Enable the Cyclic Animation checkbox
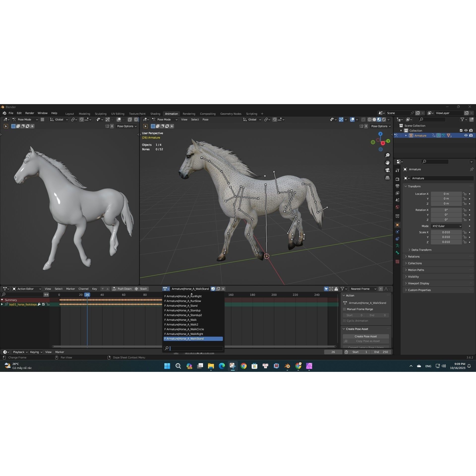Image resolution: width=476 pixels, height=476 pixels. pyautogui.click(x=344, y=321)
